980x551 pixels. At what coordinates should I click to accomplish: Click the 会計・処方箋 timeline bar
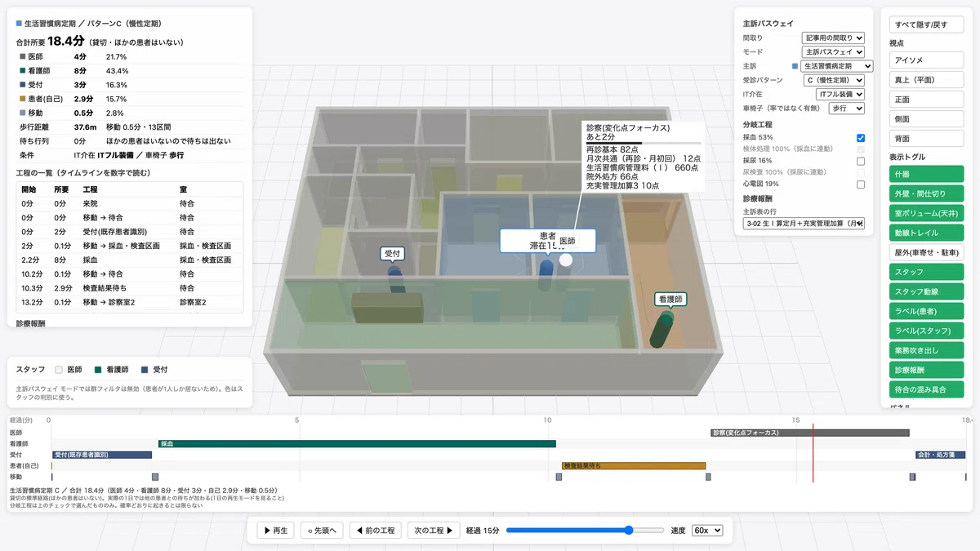coord(940,455)
